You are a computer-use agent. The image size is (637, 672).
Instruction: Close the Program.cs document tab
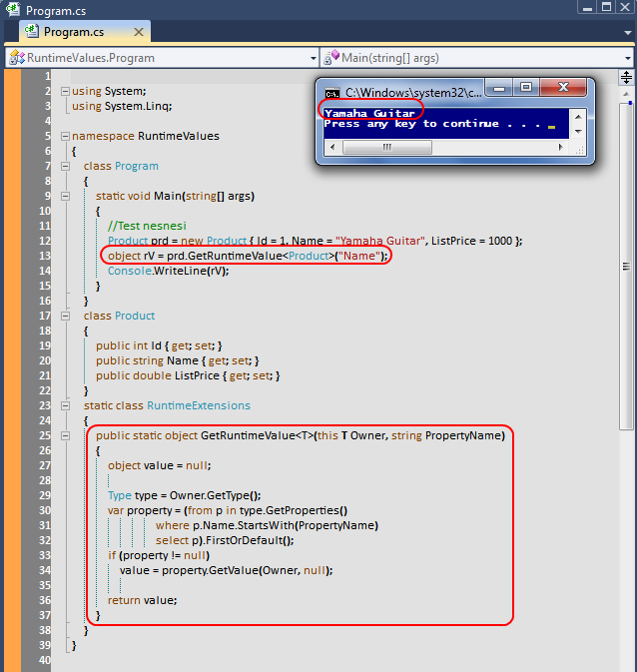click(x=137, y=32)
